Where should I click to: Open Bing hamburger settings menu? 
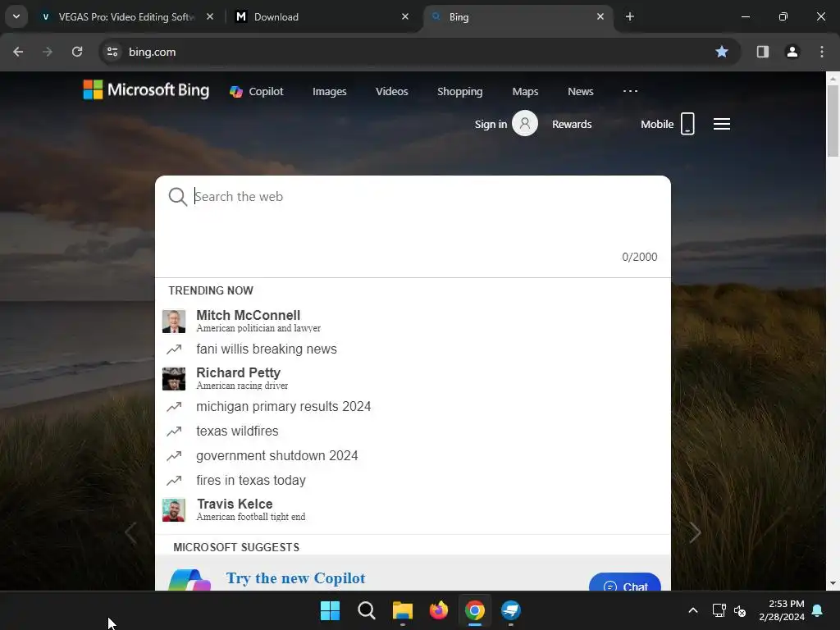tap(722, 125)
